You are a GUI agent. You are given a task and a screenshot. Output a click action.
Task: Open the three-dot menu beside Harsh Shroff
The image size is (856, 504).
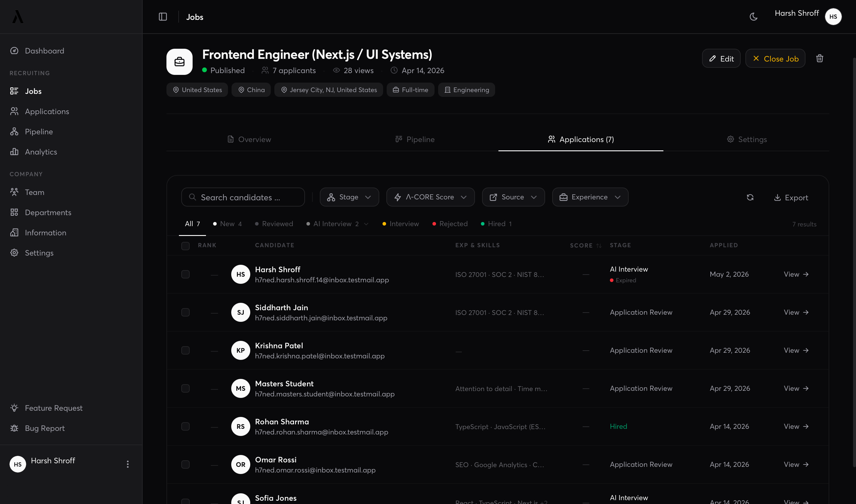(x=128, y=464)
